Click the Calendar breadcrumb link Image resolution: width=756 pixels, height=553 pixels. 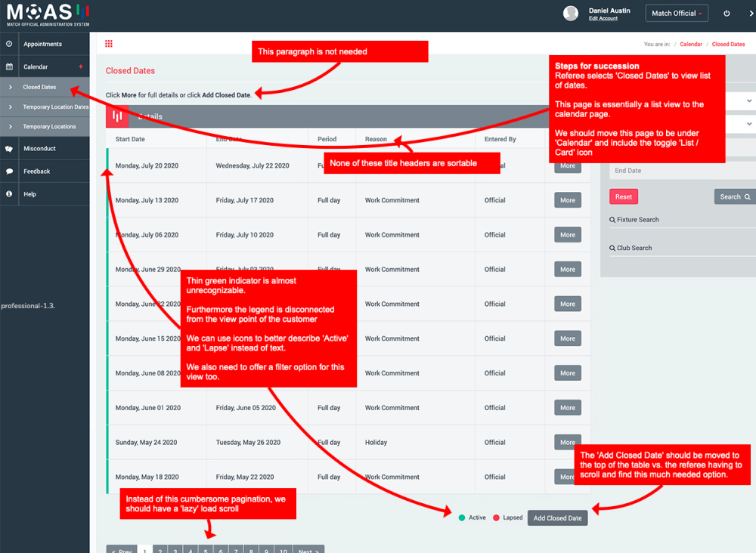(x=691, y=45)
